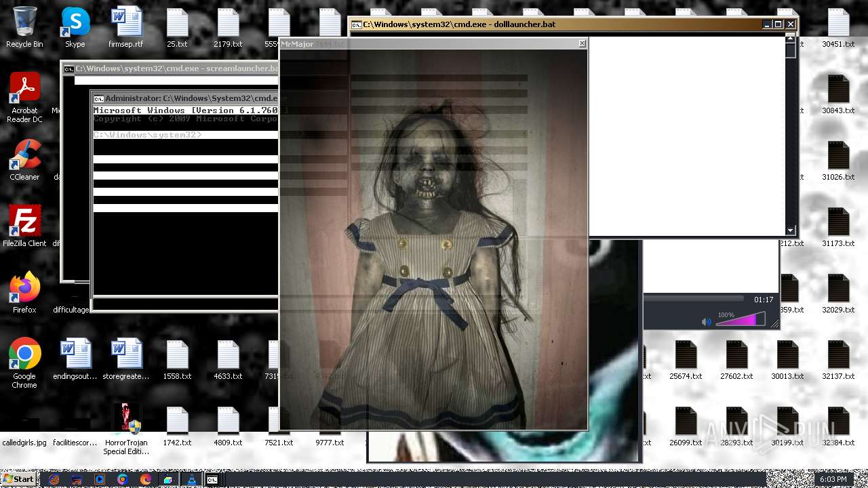Open dolllauncher.bat cmd window system menu icon

click(356, 24)
